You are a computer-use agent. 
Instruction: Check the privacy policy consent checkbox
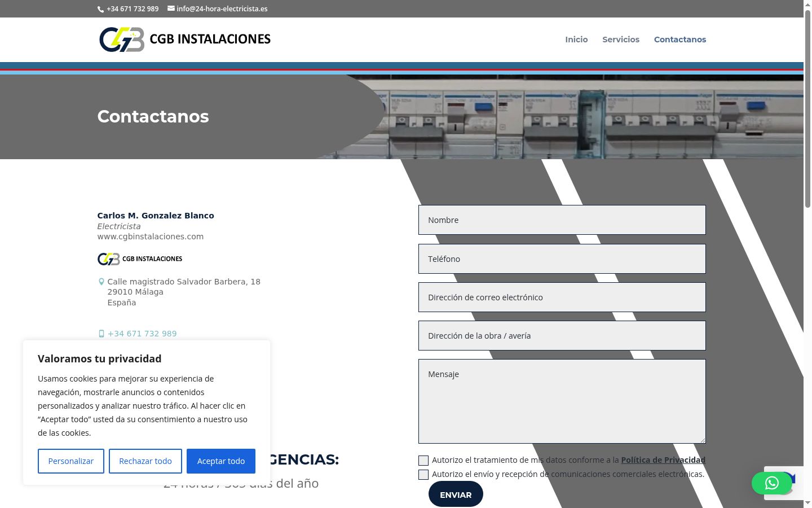pyautogui.click(x=423, y=461)
